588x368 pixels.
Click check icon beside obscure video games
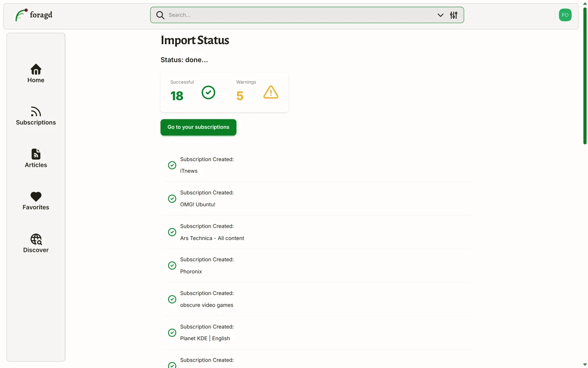click(172, 299)
